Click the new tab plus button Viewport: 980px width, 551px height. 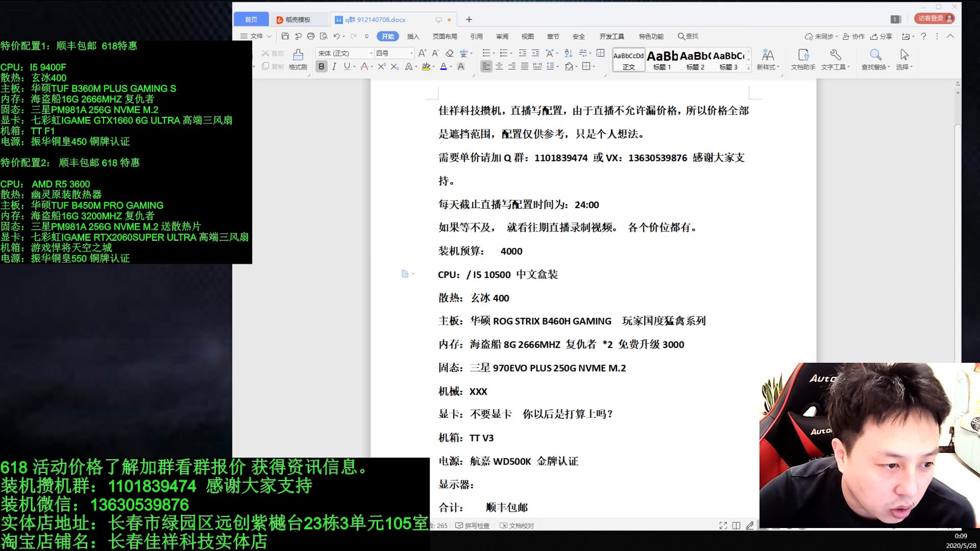[x=469, y=19]
